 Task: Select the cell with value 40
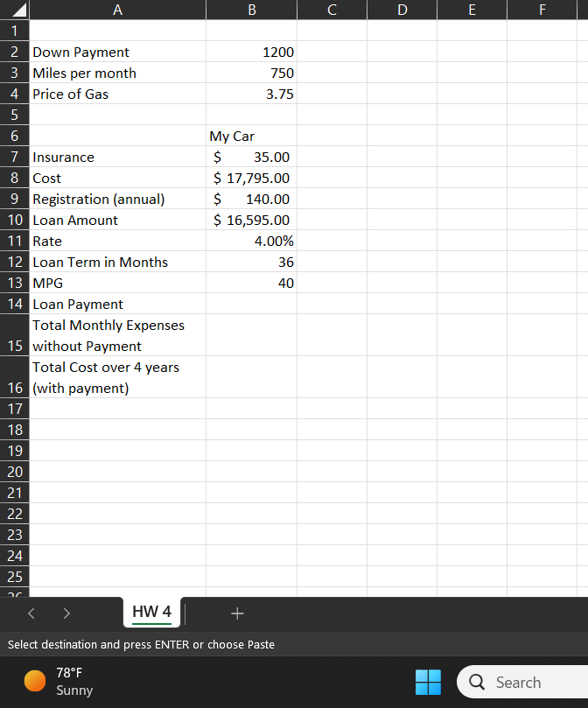(251, 283)
